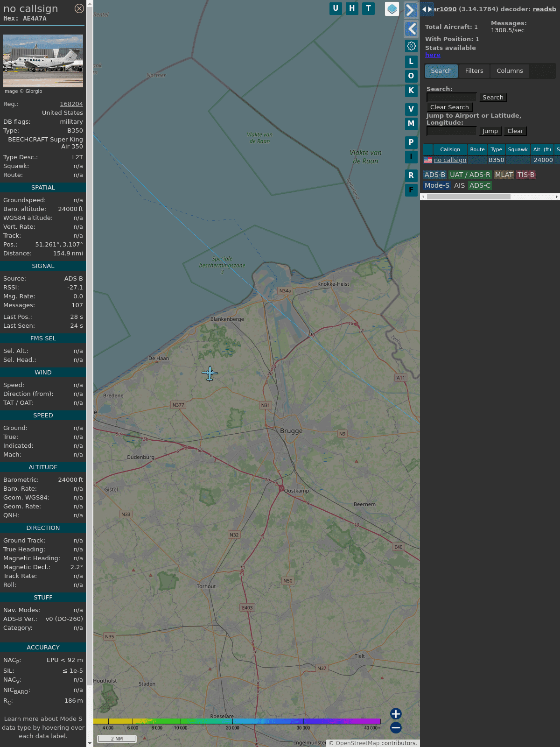Click the zoom out minus button
The width and height of the screenshot is (560, 747).
point(396,727)
